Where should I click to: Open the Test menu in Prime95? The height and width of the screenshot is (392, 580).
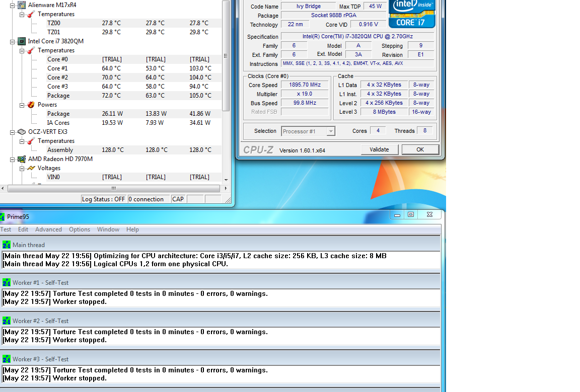pos(6,229)
